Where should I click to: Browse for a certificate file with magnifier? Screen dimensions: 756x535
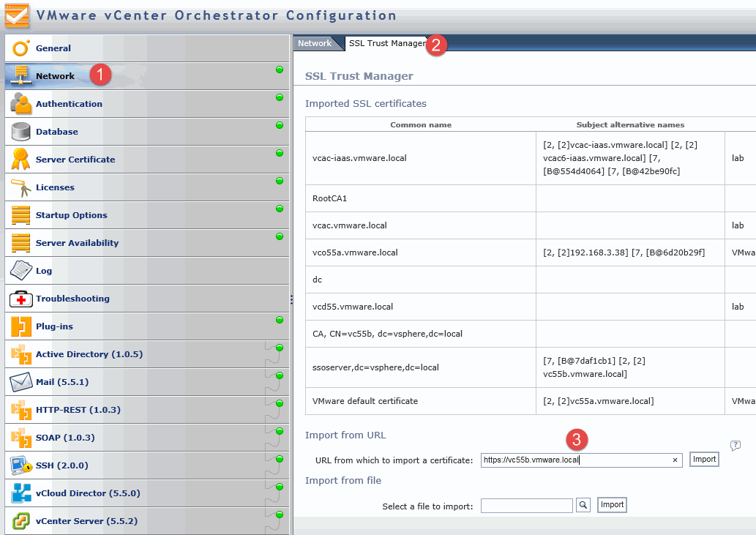[583, 505]
